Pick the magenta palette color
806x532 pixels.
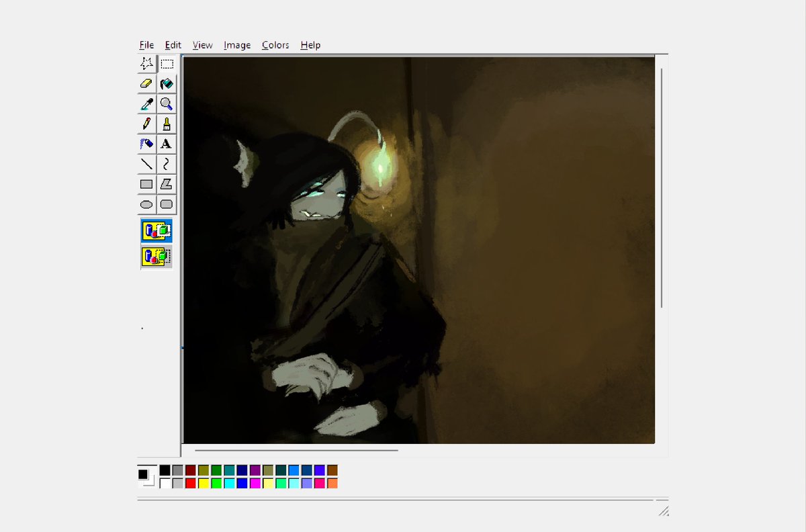[255, 483]
